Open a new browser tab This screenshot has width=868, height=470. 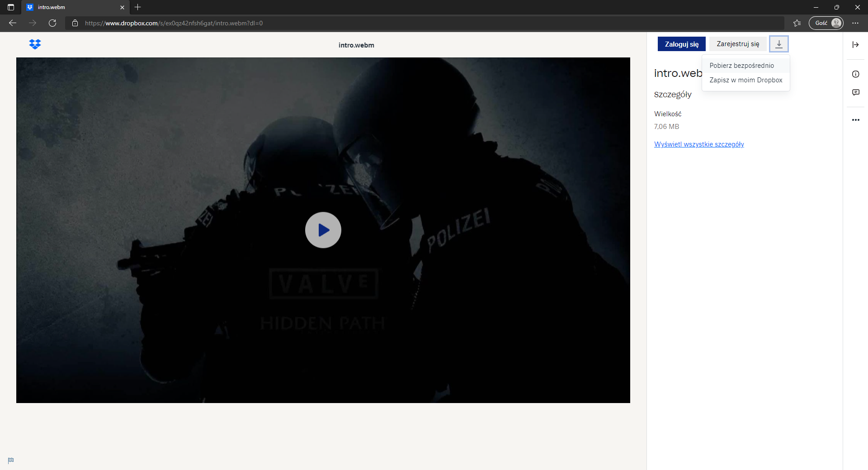click(x=138, y=7)
